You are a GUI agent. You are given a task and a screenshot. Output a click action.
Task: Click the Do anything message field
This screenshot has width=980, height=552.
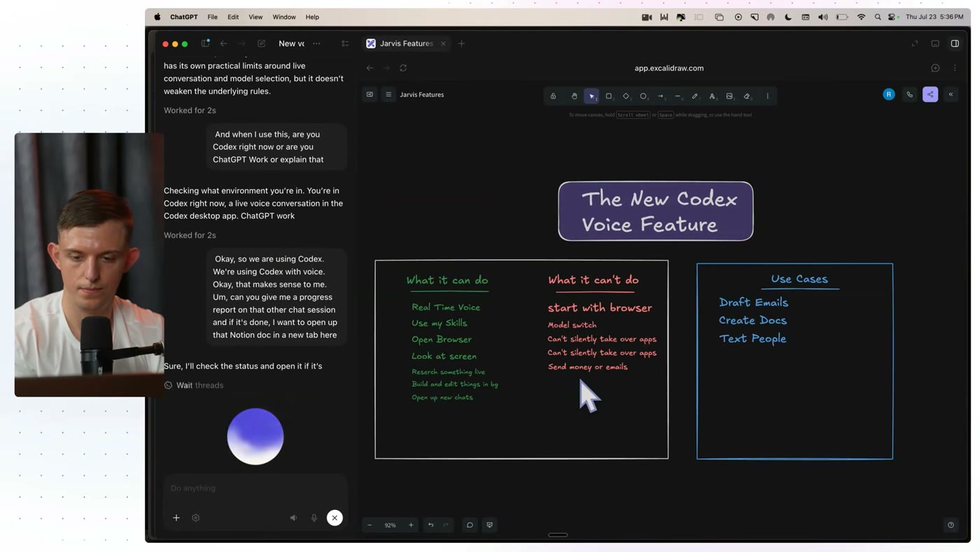pos(255,488)
